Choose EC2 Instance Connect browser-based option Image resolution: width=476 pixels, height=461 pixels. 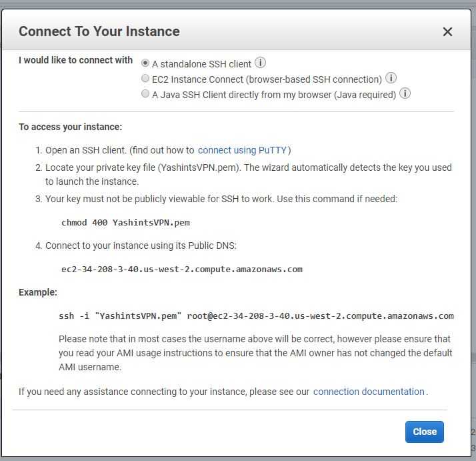[145, 78]
